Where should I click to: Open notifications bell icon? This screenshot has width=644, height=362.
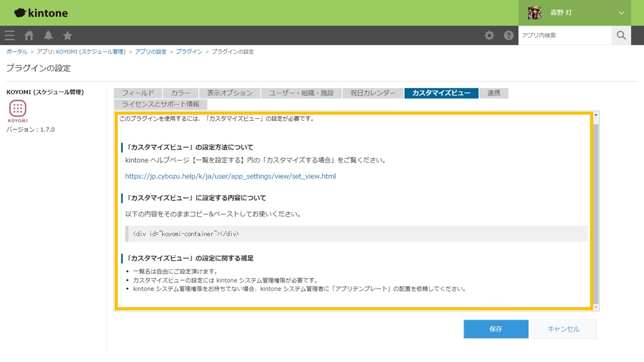(x=48, y=35)
